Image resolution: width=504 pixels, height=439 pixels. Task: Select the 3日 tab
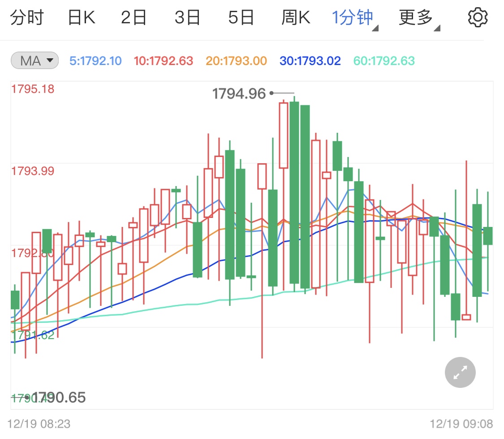[x=187, y=17]
